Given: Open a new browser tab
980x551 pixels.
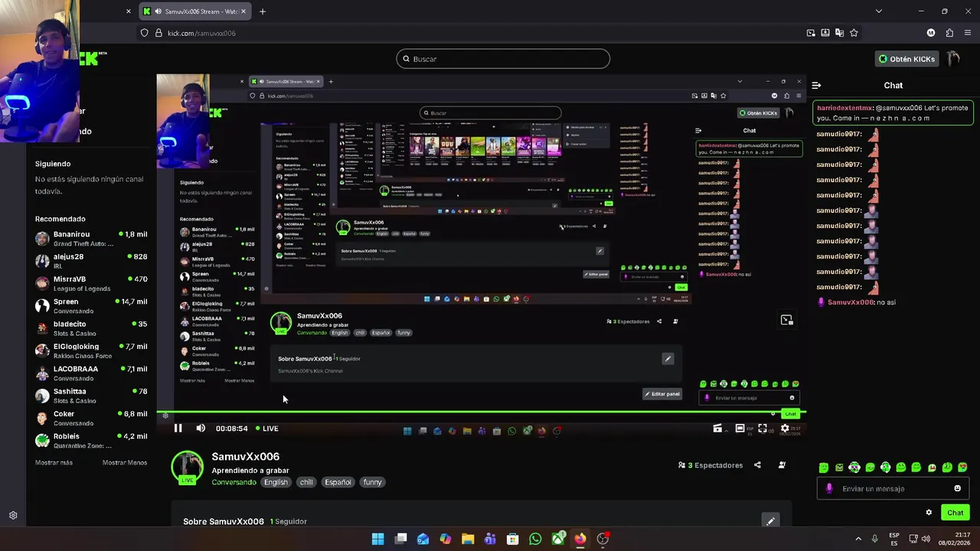Looking at the screenshot, I should tap(263, 11).
